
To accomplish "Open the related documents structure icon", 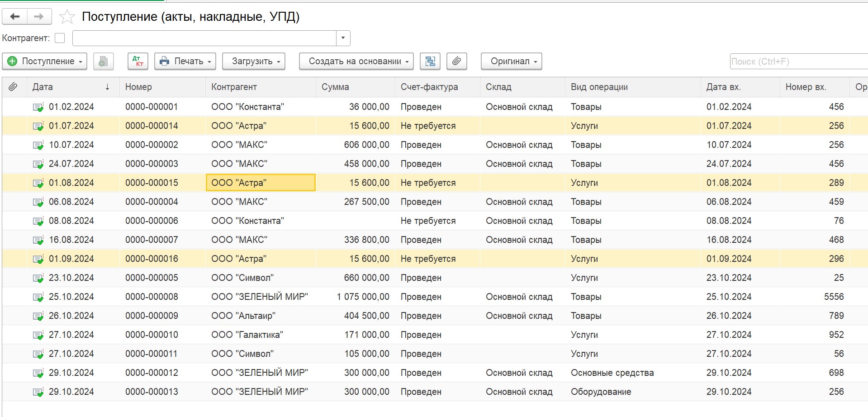I will (430, 62).
